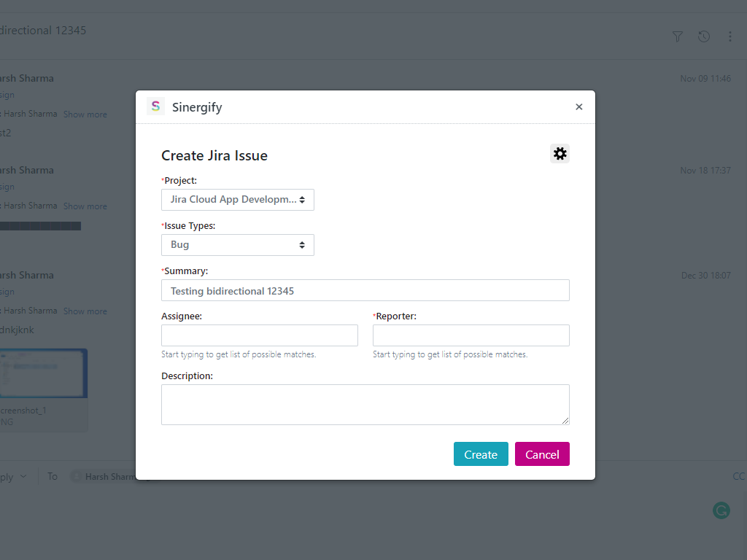Screen dimensions: 747x560
Task: Cancel the Jira issue creation
Action: [542, 454]
